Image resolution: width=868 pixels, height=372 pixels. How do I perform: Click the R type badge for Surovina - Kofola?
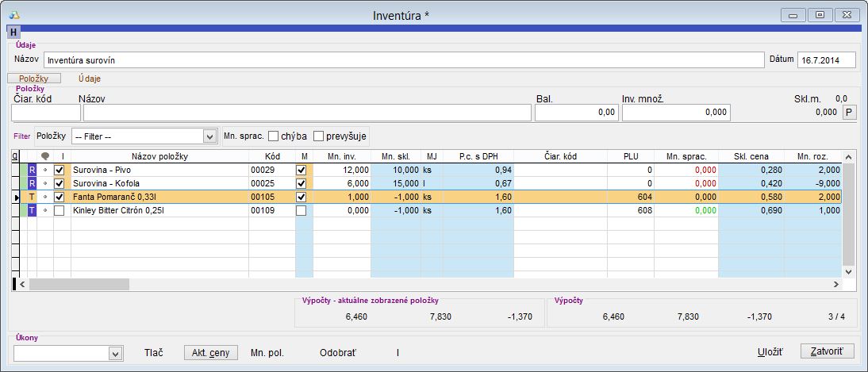pos(33,183)
